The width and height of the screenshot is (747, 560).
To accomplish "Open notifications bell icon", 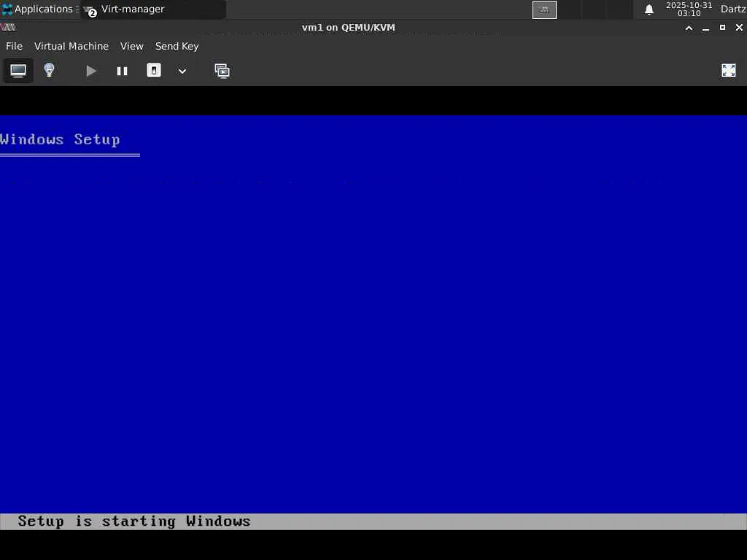I will [649, 9].
